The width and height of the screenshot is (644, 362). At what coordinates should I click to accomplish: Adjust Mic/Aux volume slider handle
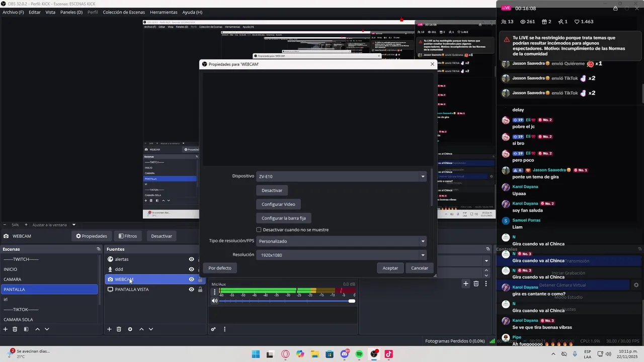[352, 301]
